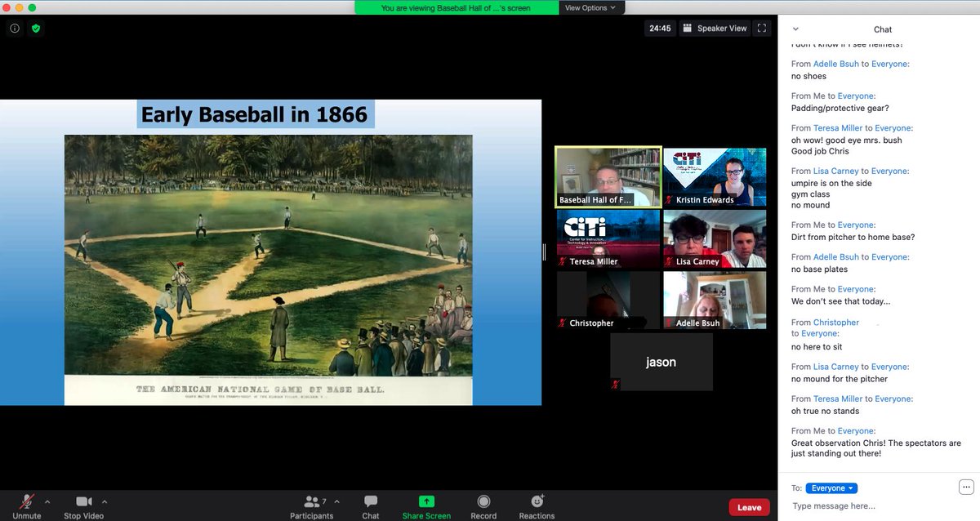This screenshot has height=521, width=980.
Task: Open the View Options dropdown
Action: pyautogui.click(x=591, y=7)
